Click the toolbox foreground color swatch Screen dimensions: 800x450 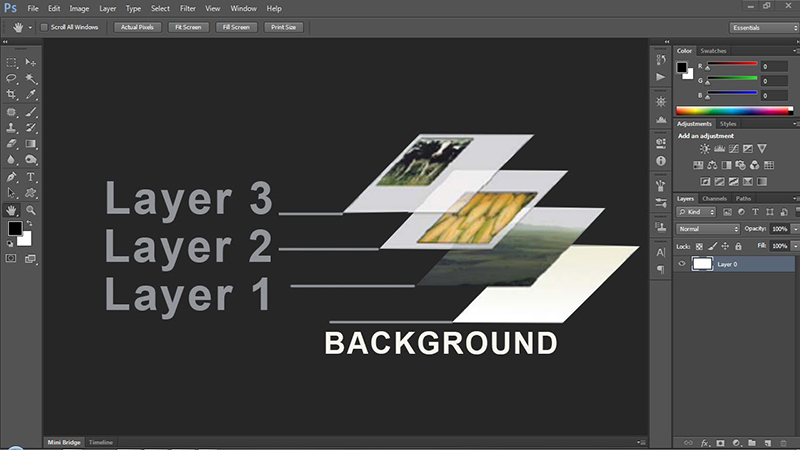pyautogui.click(x=15, y=229)
